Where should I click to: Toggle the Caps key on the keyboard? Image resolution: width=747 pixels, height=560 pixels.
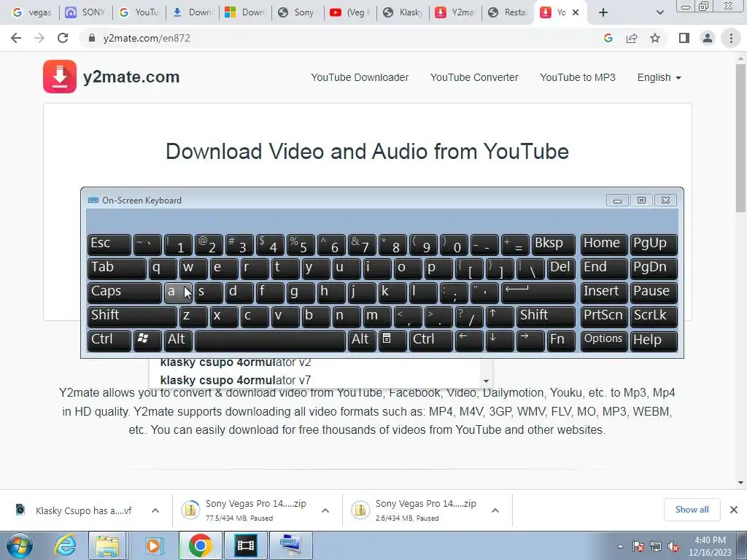click(125, 292)
